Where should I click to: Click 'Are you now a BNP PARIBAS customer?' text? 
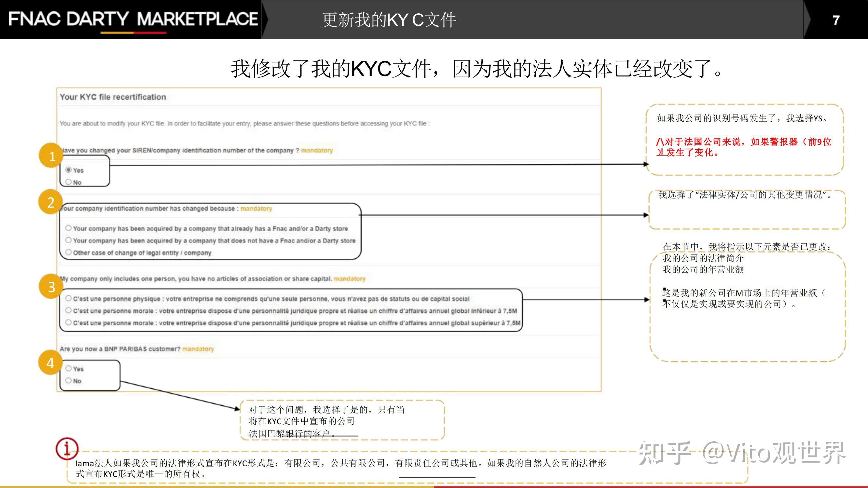[120, 348]
